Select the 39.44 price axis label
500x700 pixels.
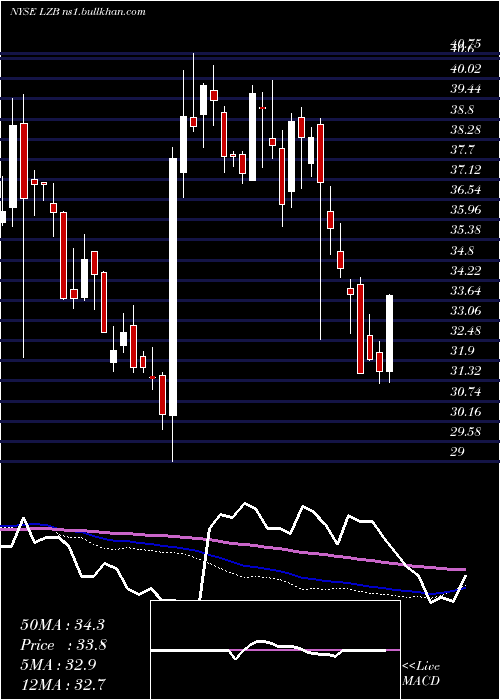click(466, 89)
